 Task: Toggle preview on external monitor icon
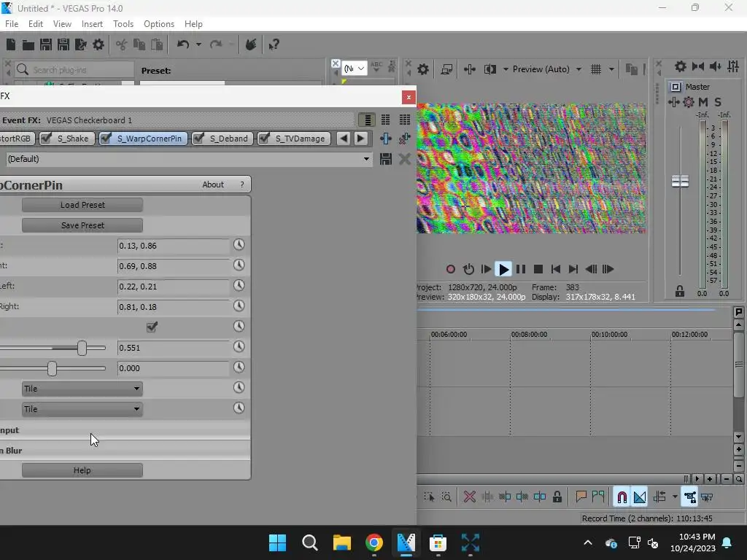click(446, 69)
